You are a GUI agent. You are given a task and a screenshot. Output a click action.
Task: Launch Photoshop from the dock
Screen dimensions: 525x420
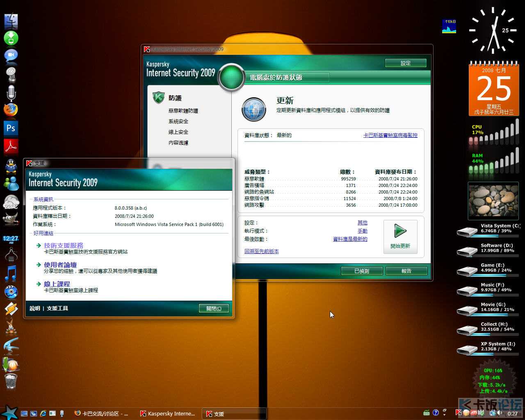pyautogui.click(x=11, y=128)
